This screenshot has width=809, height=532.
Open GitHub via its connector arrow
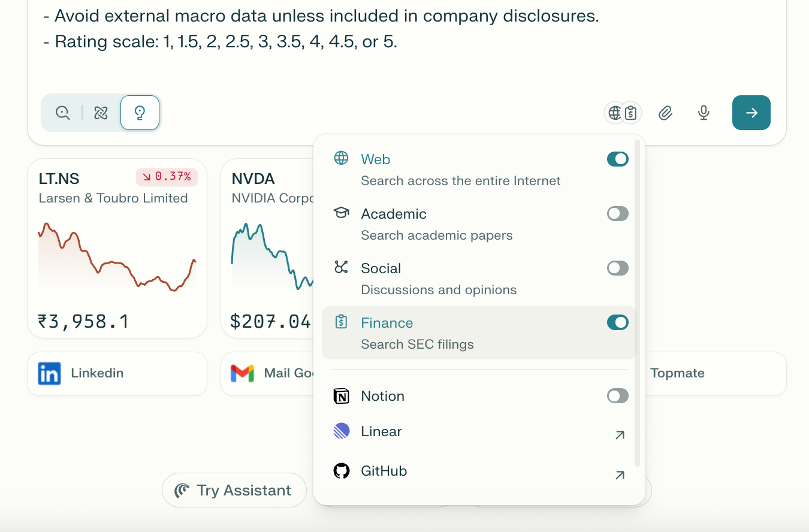point(620,475)
